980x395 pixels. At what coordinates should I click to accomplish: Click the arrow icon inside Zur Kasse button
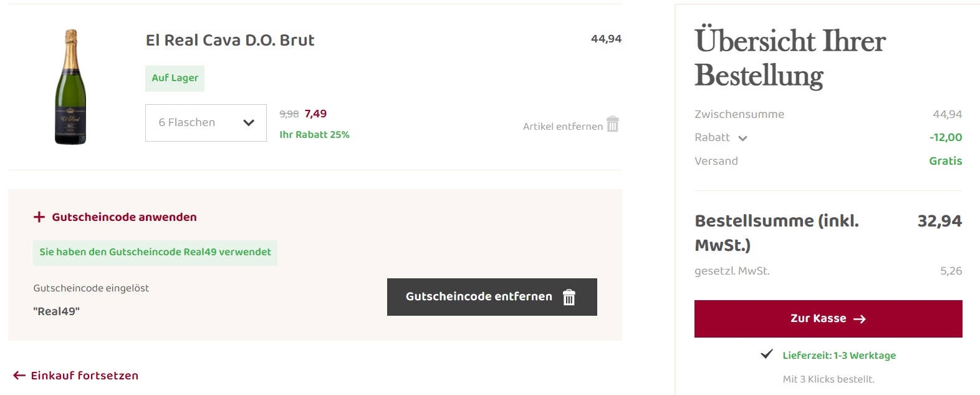[x=859, y=318]
